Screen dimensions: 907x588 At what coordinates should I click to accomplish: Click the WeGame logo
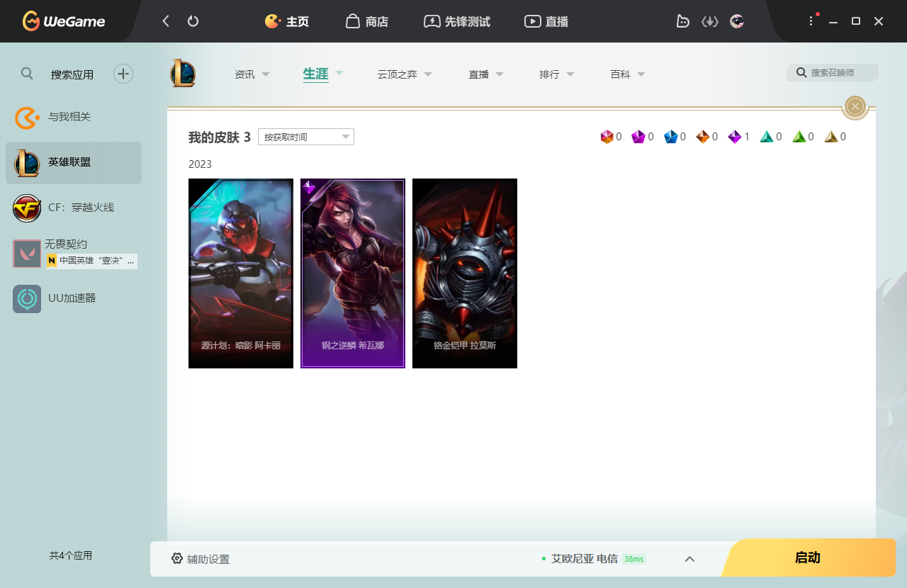(63, 21)
